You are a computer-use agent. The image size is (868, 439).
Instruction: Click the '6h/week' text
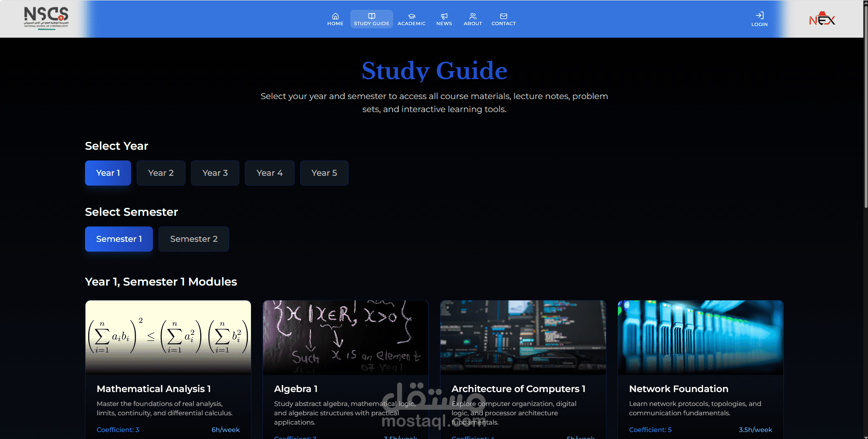[225, 430]
